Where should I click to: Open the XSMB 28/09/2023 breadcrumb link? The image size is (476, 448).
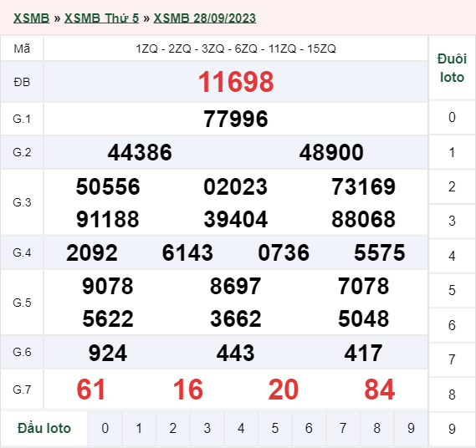[x=205, y=18]
